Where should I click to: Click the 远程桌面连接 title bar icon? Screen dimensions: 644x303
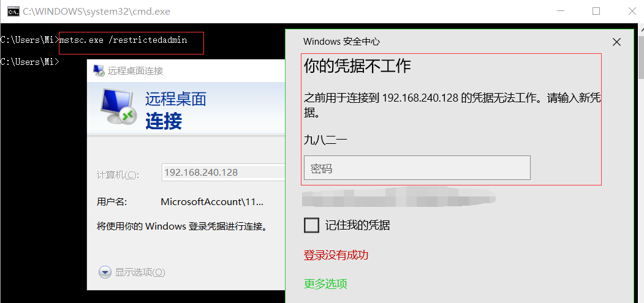pos(98,70)
